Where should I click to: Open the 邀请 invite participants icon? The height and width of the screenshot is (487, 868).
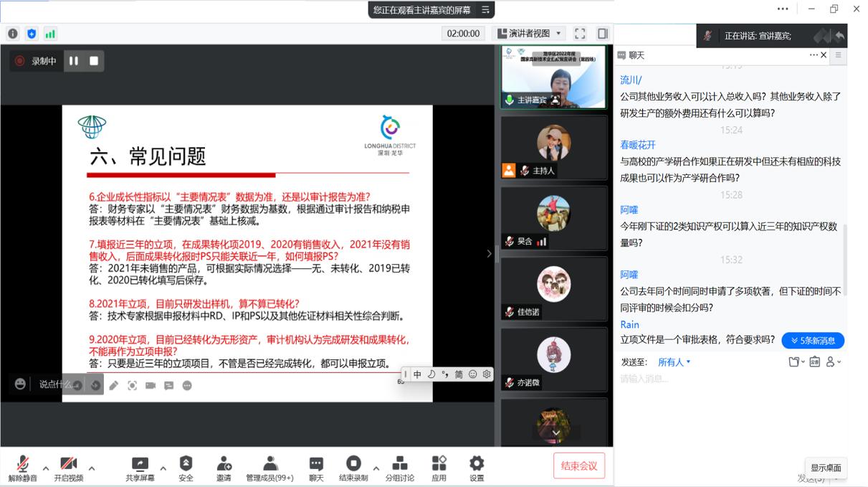[224, 464]
